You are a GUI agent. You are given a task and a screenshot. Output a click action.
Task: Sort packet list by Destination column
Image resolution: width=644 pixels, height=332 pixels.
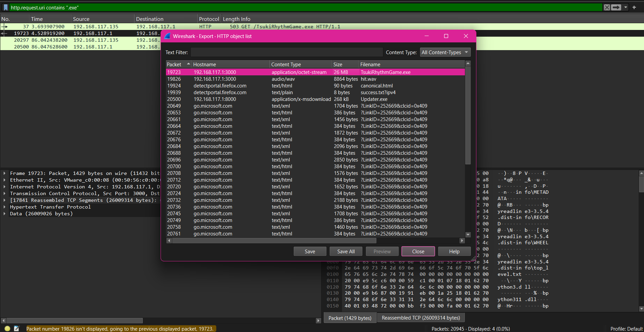point(166,19)
